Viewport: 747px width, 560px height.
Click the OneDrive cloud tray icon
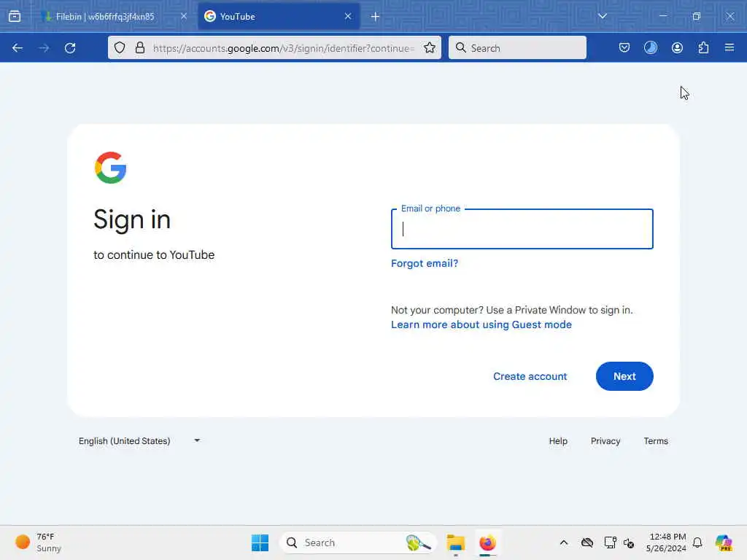tap(587, 542)
